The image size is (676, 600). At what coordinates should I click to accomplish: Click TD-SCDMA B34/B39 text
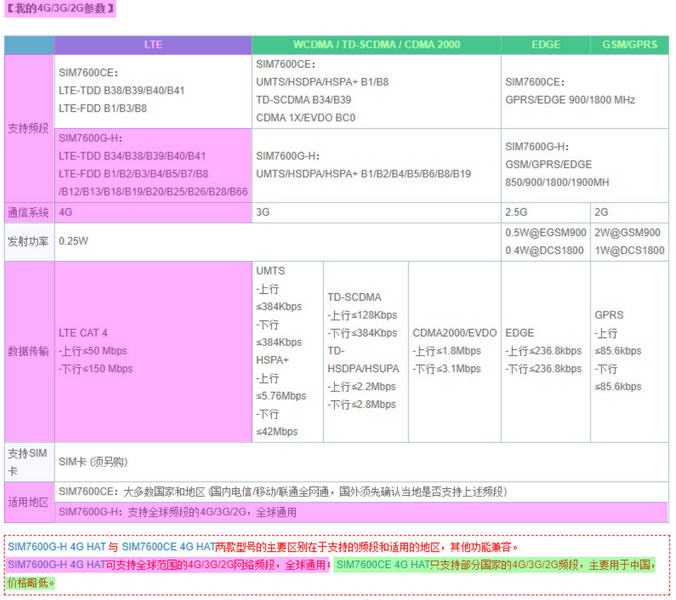(304, 100)
